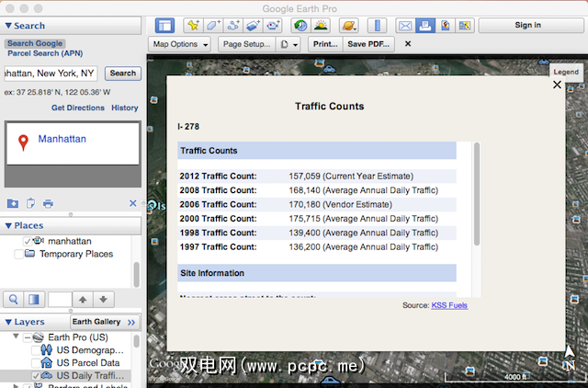Click the Add Placemark pin icon
This screenshot has width=588, height=388.
pos(193,25)
